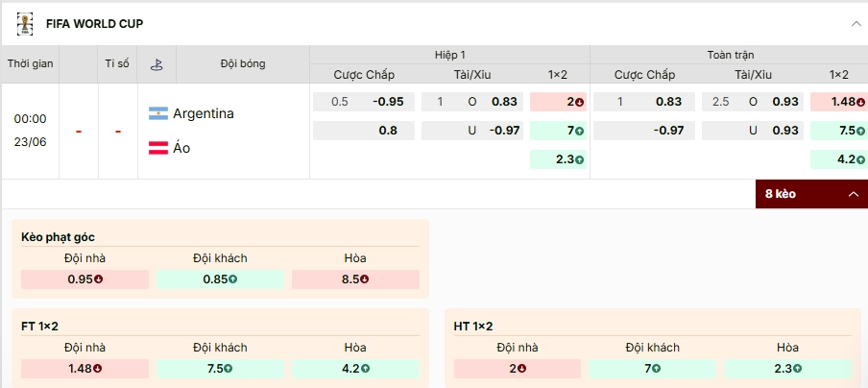868x388 pixels.
Task: Click the FT 1×2 card heading
Action: coord(40,327)
